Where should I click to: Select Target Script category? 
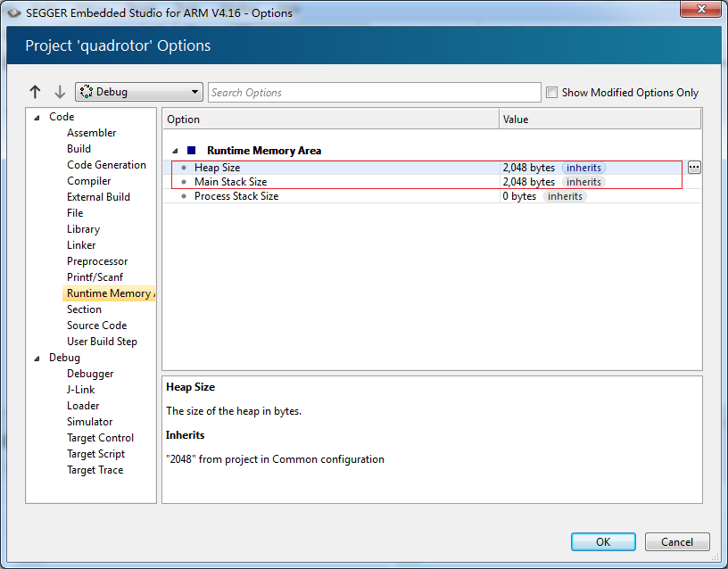95,454
